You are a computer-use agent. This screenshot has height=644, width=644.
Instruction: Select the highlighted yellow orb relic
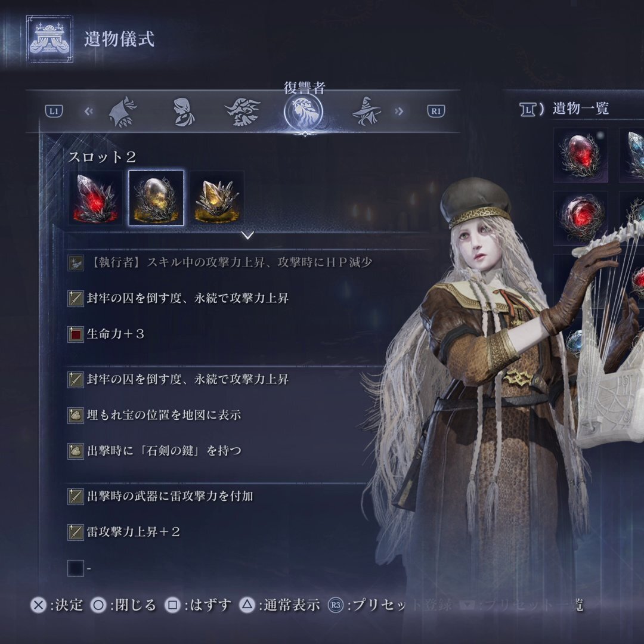(156, 198)
